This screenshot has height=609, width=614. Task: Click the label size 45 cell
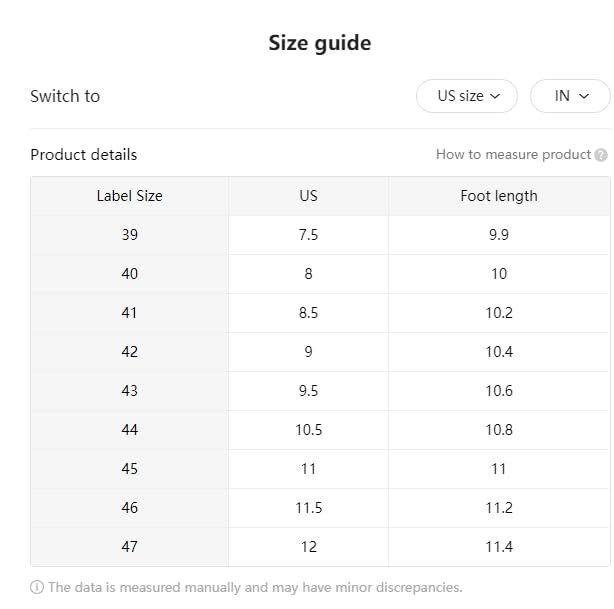(129, 469)
